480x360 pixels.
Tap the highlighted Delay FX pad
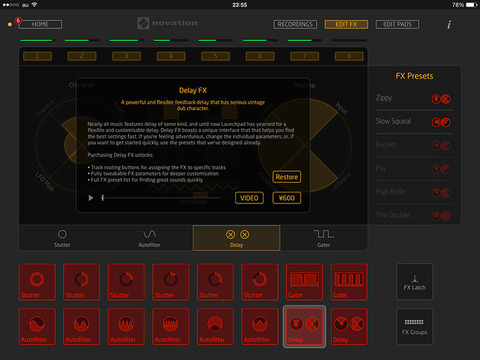(304, 326)
